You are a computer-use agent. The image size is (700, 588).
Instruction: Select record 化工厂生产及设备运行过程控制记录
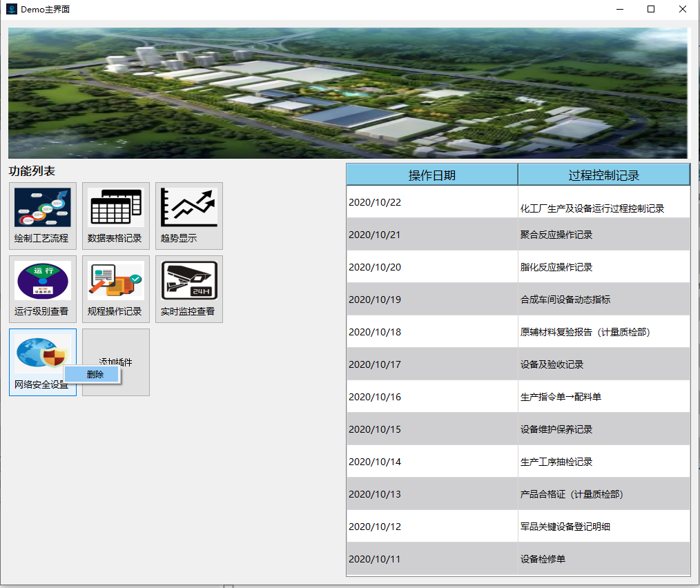click(604, 202)
